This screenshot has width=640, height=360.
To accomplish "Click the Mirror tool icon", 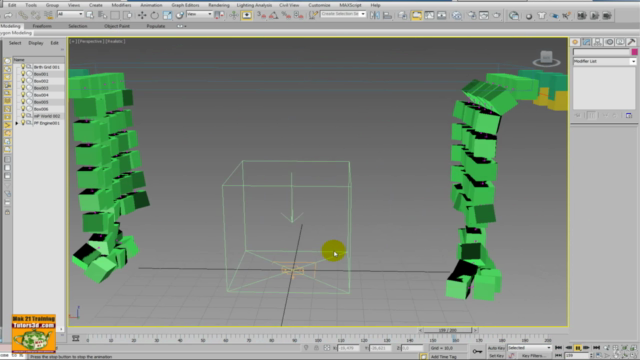I will click(x=375, y=16).
